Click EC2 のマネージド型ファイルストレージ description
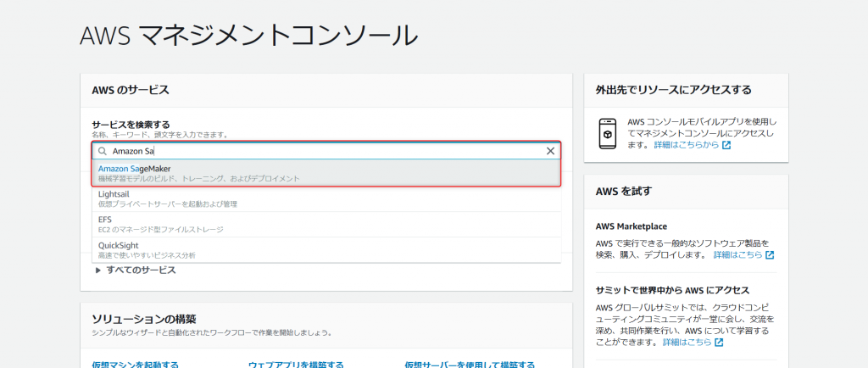 pyautogui.click(x=161, y=230)
